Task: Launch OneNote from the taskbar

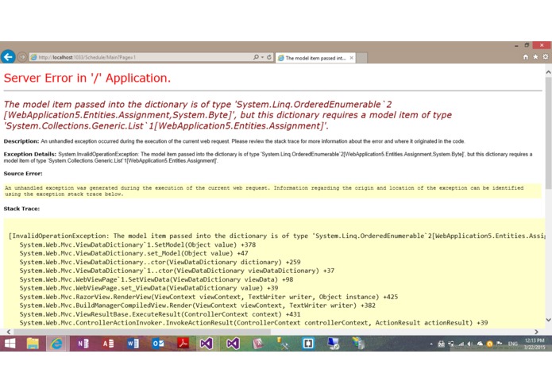Action: pos(83,344)
